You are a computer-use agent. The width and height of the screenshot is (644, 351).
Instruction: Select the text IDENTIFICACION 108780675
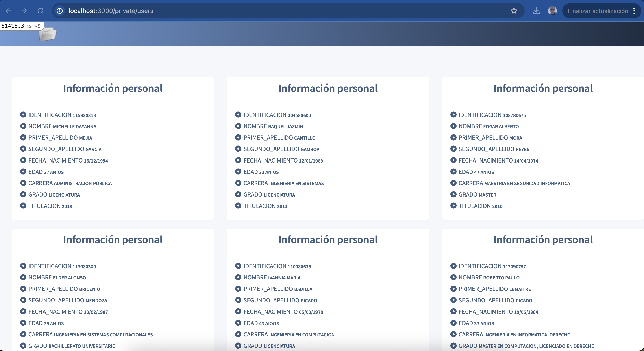pyautogui.click(x=492, y=115)
